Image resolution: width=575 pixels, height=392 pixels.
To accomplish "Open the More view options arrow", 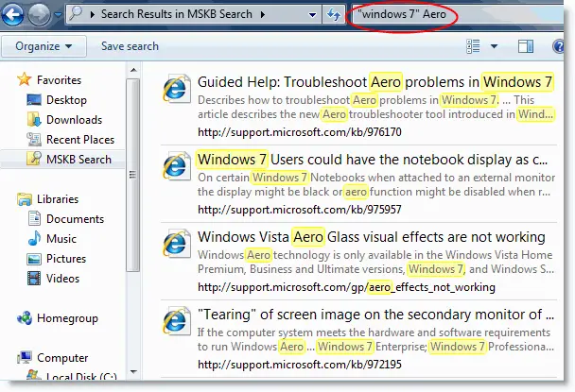I will (x=494, y=46).
